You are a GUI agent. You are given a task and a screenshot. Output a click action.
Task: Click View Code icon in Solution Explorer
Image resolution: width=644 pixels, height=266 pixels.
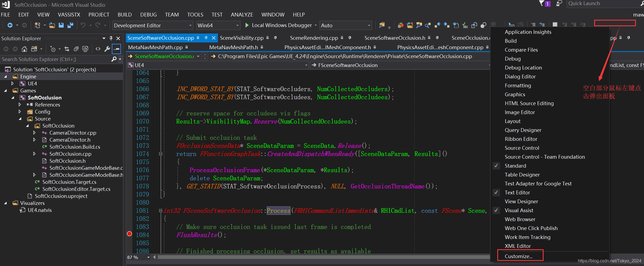coord(98,49)
